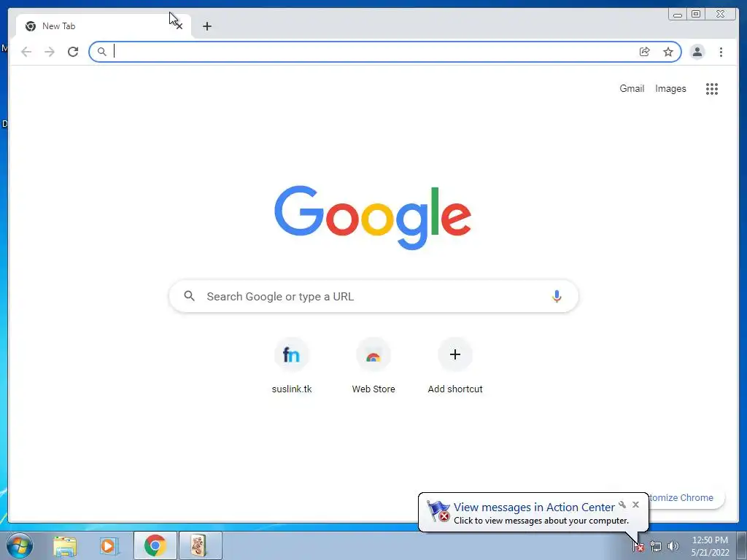Launch Windows Media Player from taskbar

tap(109, 545)
